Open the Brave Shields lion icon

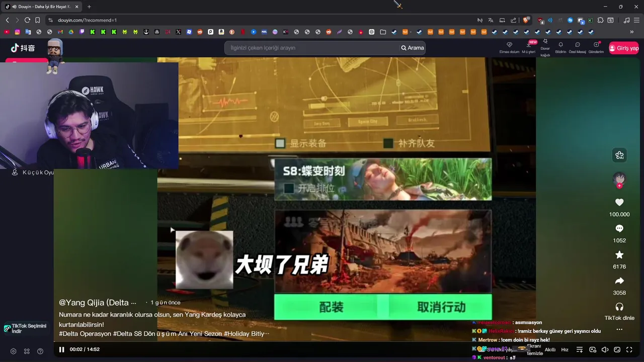point(526,20)
